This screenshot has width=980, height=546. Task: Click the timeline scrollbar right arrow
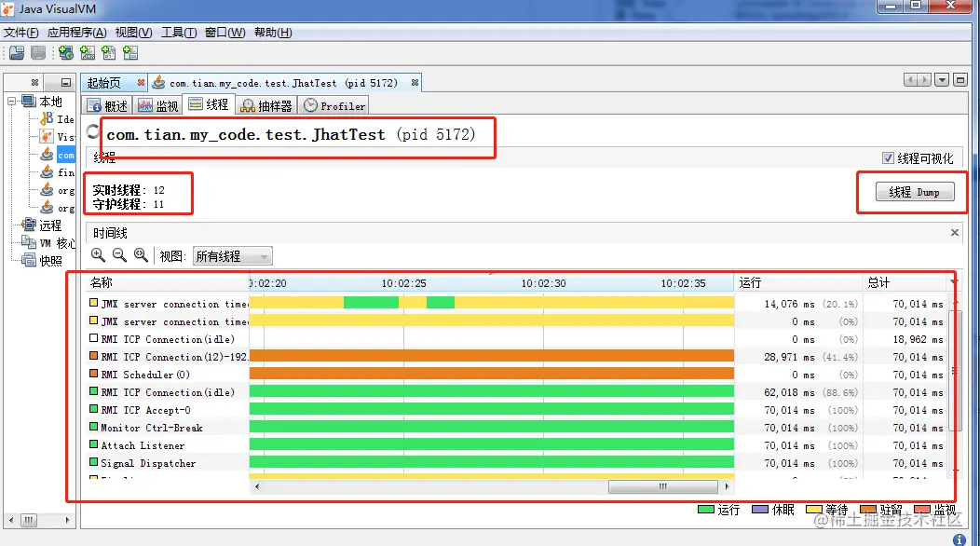[x=727, y=486]
